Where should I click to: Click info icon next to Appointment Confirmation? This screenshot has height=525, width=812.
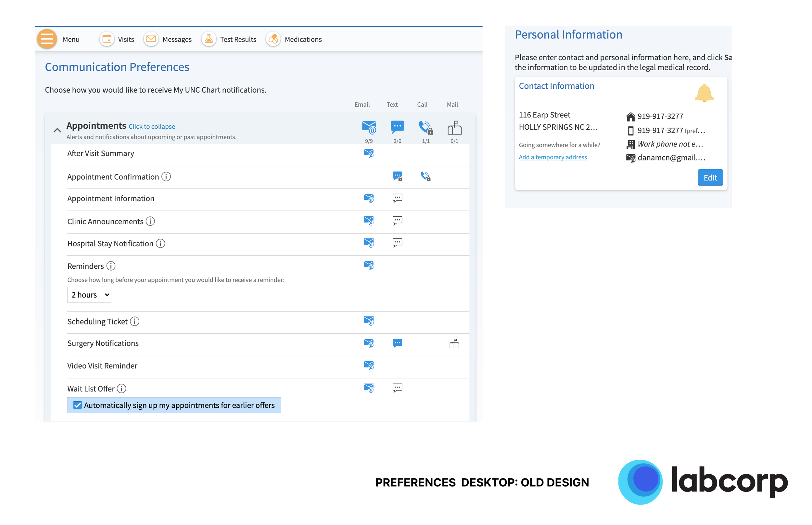pos(166,177)
